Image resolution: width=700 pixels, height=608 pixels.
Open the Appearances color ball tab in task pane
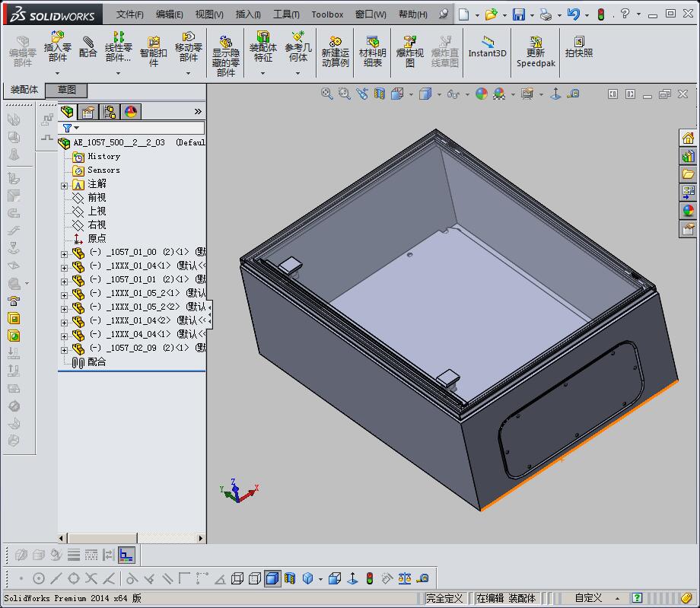688,211
